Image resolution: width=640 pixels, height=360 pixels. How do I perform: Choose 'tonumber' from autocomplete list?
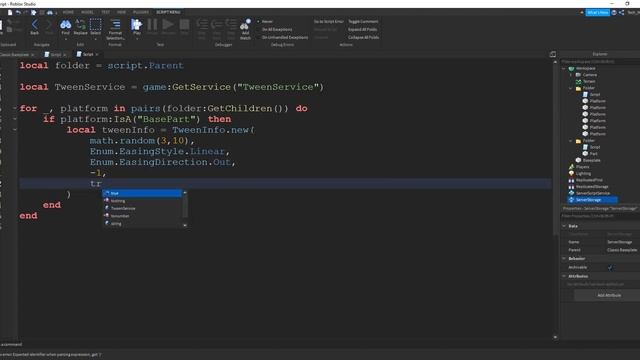[x=142, y=216]
